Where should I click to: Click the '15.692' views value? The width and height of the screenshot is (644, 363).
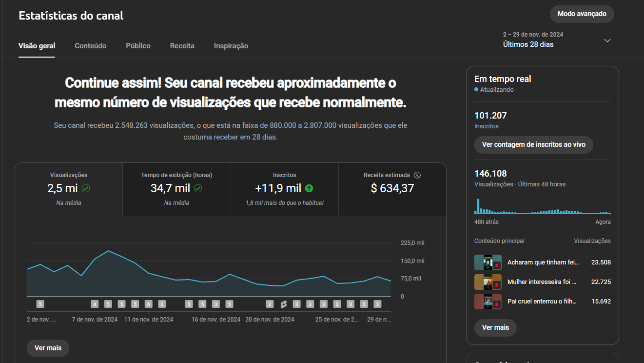pyautogui.click(x=601, y=302)
